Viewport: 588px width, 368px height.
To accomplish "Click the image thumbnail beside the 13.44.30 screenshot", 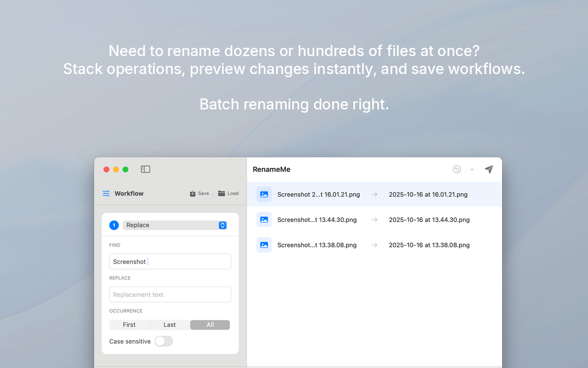I will 264,219.
